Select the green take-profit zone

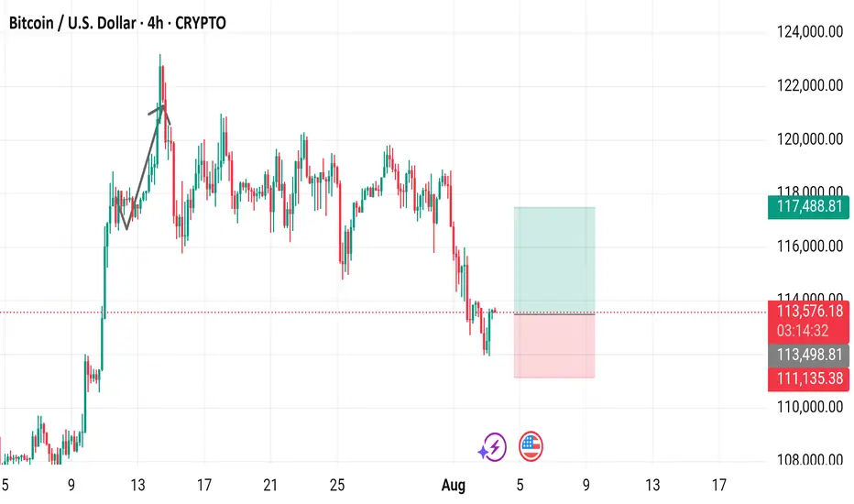click(553, 260)
